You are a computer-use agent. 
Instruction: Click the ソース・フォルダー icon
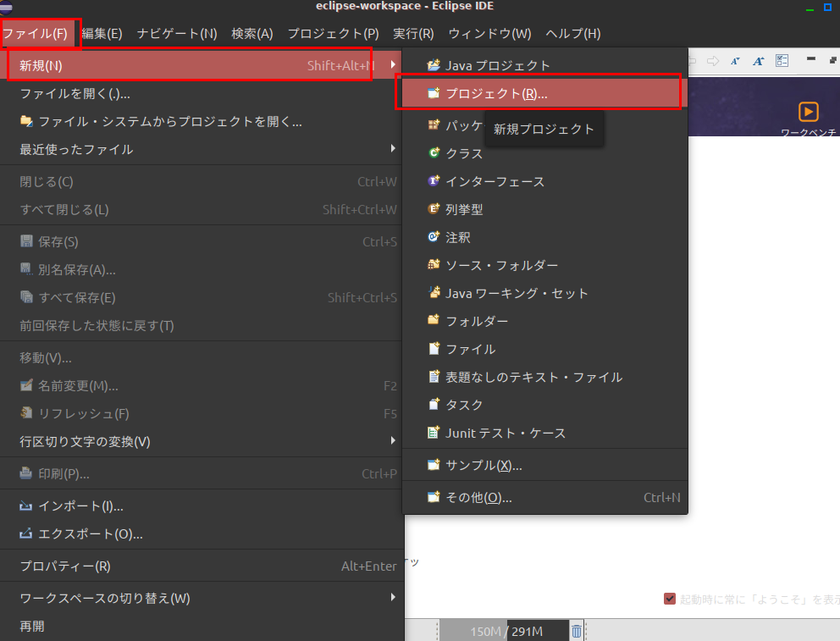pos(434,264)
